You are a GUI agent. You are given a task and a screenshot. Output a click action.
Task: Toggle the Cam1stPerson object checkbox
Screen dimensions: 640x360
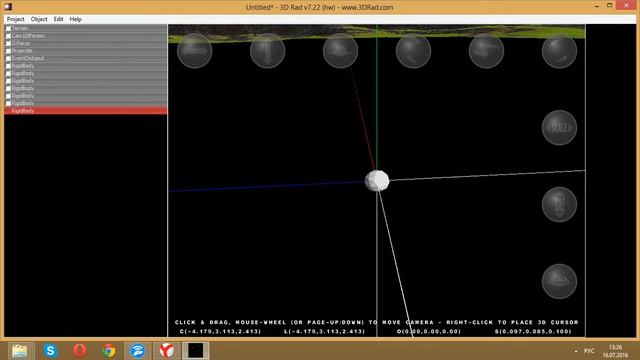tap(8, 36)
